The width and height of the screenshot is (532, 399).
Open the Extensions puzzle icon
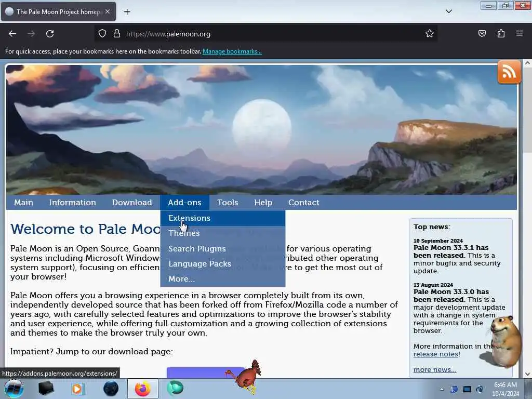[501, 34]
